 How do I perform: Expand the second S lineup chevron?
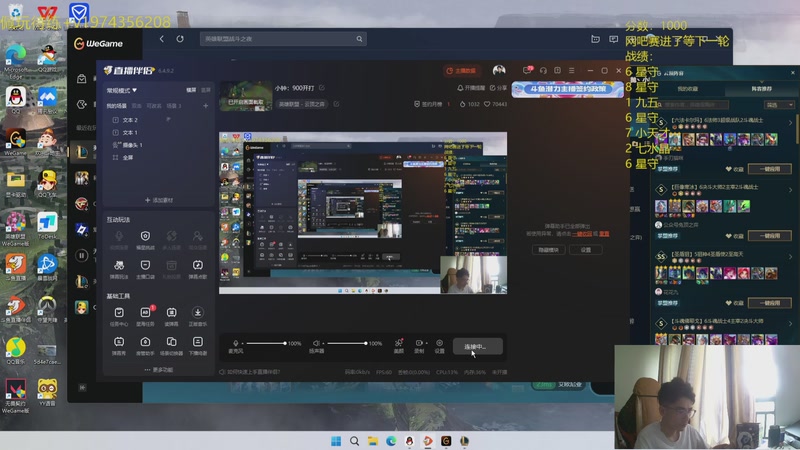tap(790, 190)
